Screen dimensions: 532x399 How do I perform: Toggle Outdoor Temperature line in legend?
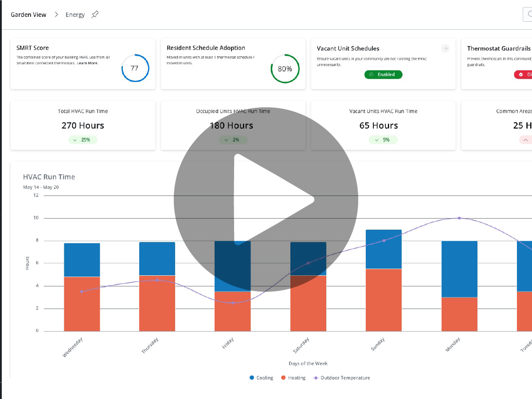[x=341, y=378]
